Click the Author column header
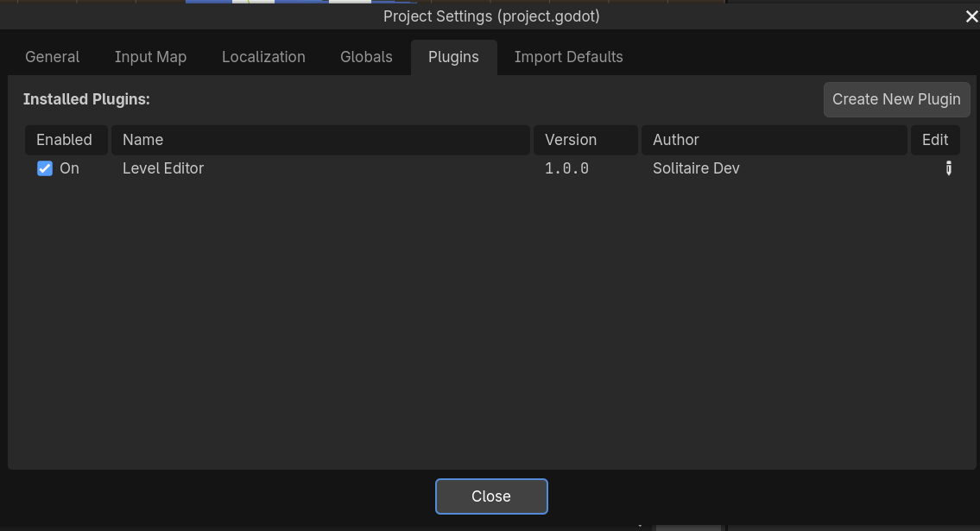The width and height of the screenshot is (980, 531). tap(774, 140)
